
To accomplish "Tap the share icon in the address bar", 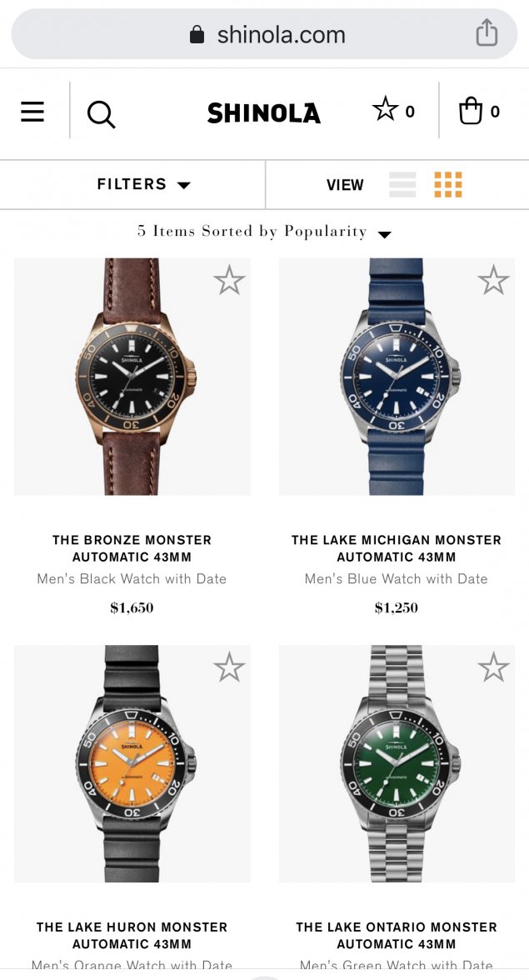I will click(x=487, y=33).
